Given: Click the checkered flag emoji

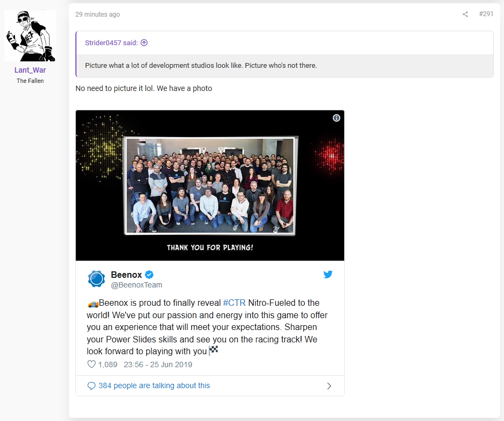Looking at the screenshot, I should 213,350.
